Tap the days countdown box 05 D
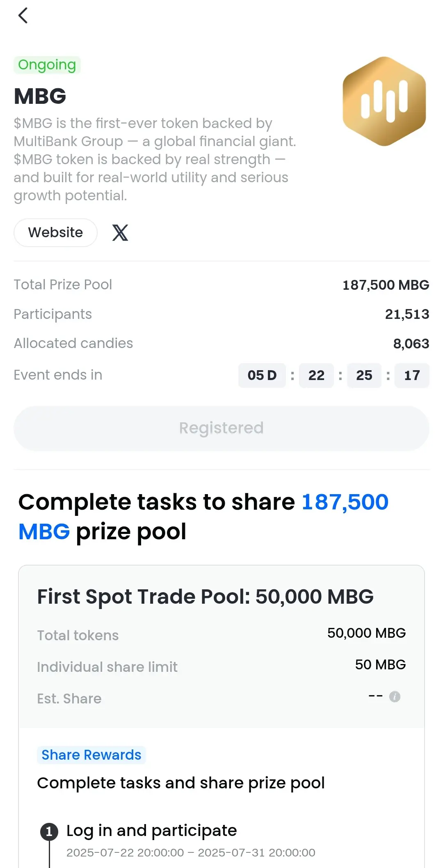The height and width of the screenshot is (868, 443). [262, 375]
